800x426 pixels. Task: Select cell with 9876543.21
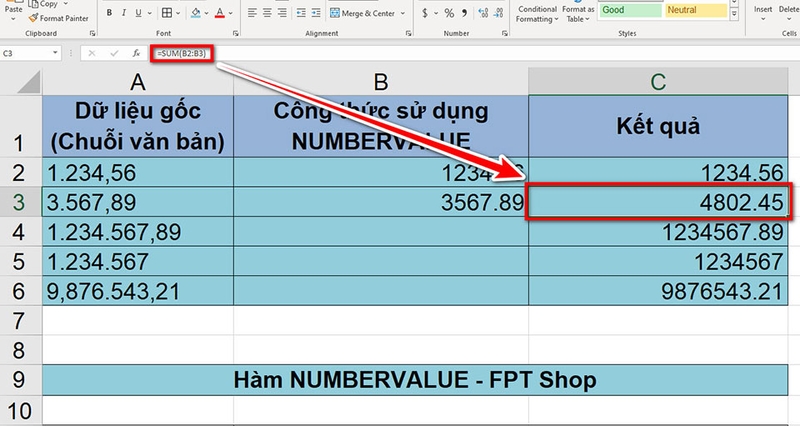(658, 291)
